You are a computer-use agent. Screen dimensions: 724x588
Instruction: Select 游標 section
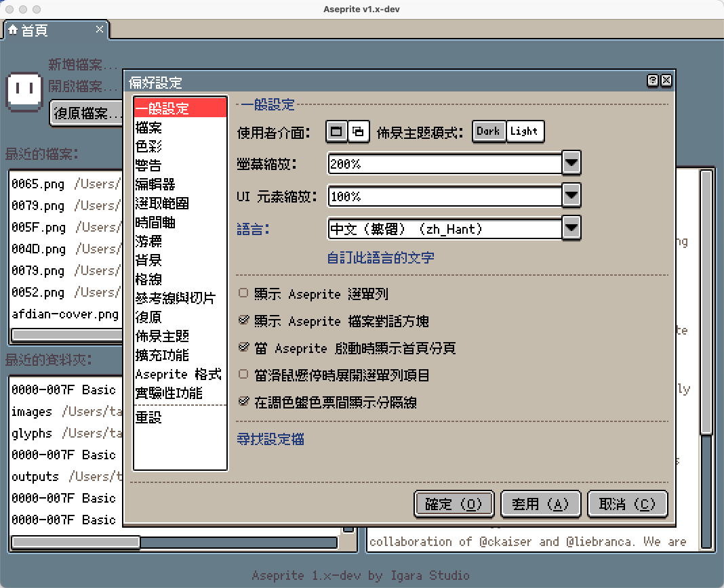coord(180,241)
